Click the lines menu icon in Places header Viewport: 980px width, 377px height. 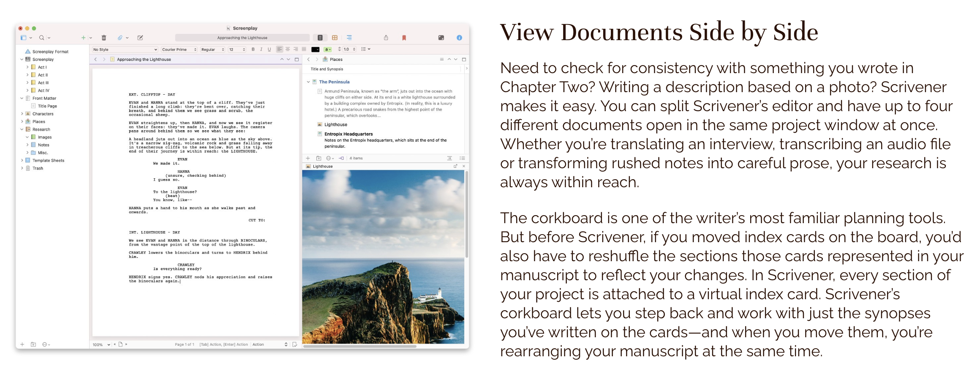(x=442, y=60)
